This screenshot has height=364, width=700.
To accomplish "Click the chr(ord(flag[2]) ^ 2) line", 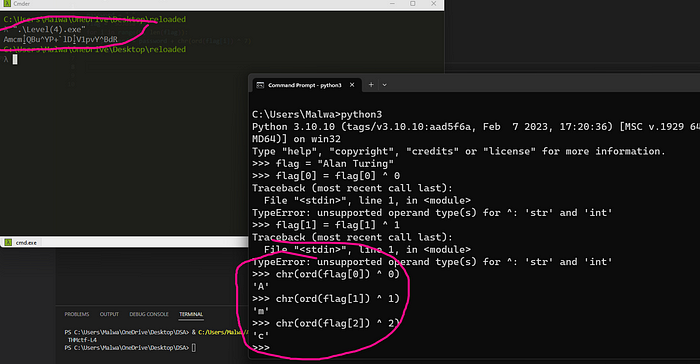I will tap(326, 323).
